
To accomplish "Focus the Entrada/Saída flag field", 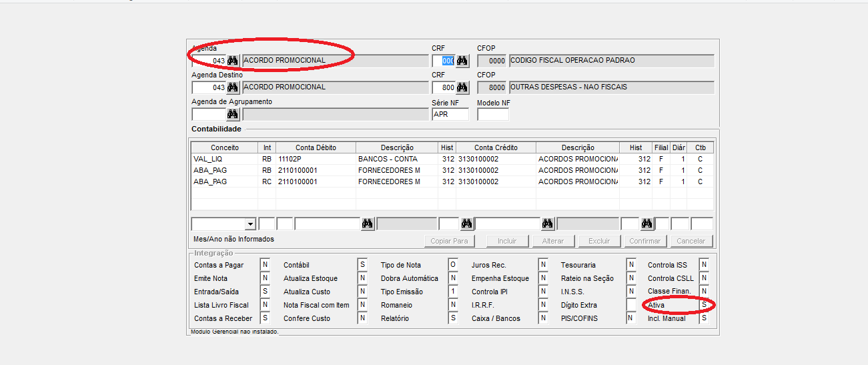I will 265,292.
